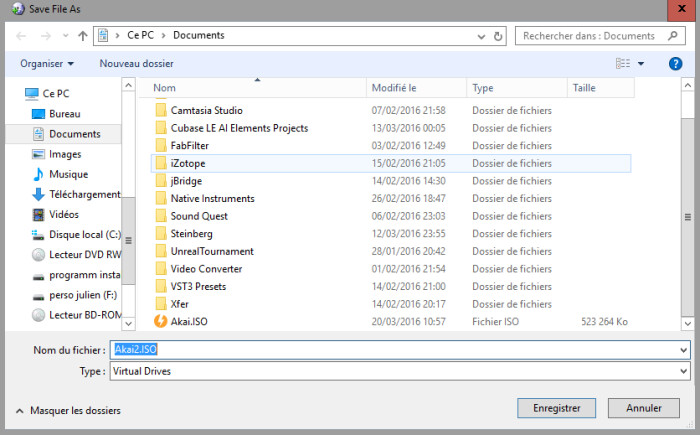
Task: Click the search magnifier icon
Action: (x=673, y=36)
